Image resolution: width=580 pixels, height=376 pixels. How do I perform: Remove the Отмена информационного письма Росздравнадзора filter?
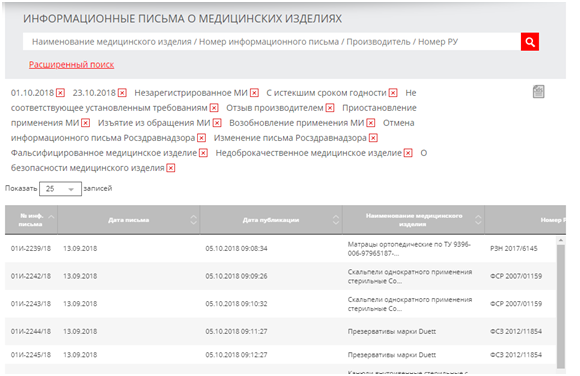(x=201, y=138)
